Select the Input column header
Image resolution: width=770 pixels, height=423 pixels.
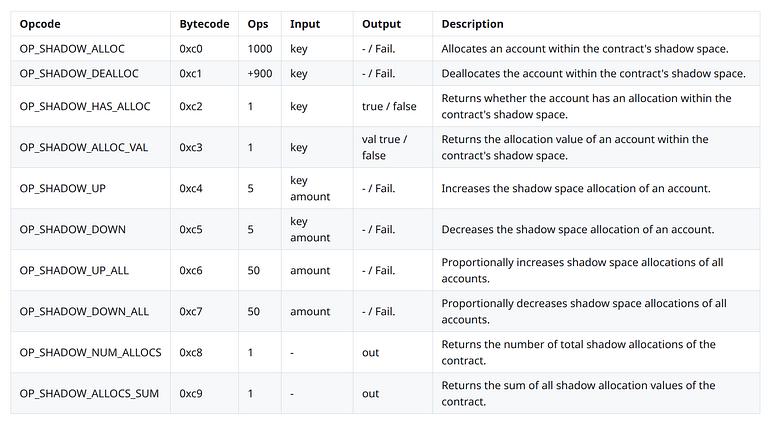305,24
